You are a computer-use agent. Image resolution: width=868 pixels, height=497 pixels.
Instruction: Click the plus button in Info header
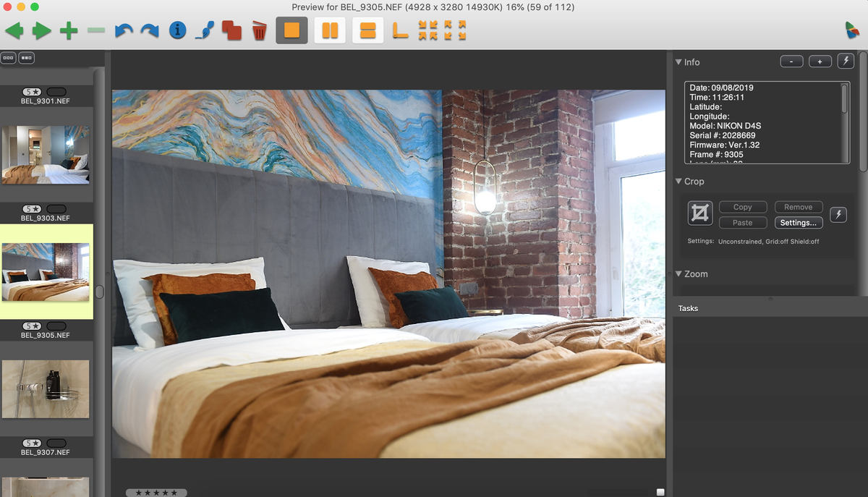click(x=820, y=61)
